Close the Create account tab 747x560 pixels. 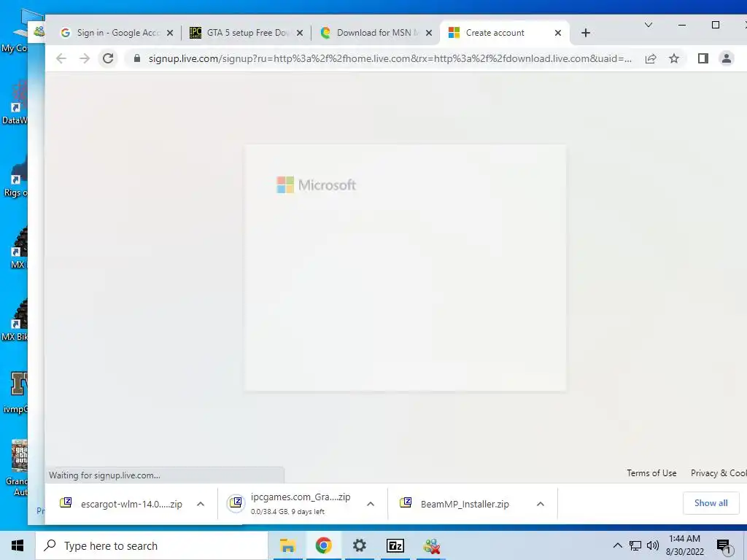click(x=558, y=33)
